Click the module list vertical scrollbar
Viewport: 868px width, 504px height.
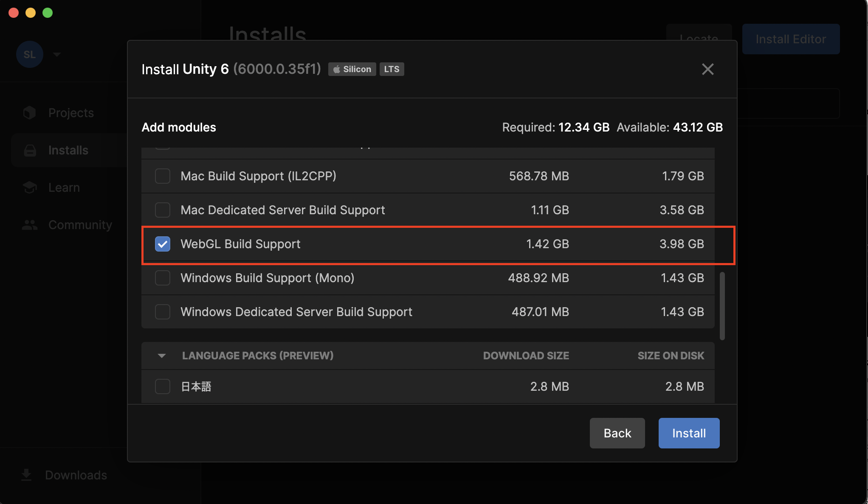722,305
